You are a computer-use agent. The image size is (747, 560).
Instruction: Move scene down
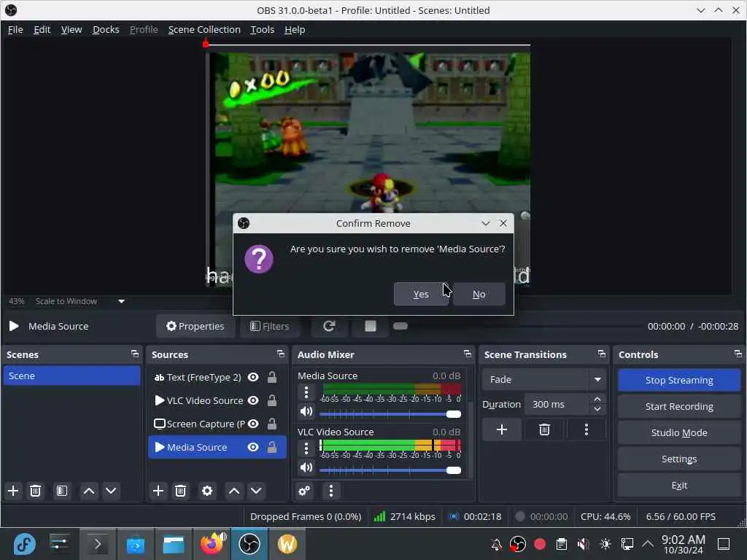[x=111, y=491]
